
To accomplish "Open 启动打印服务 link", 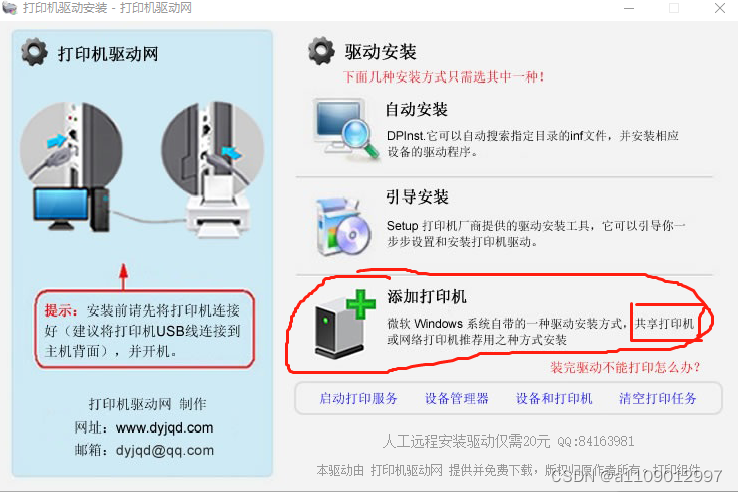I will [358, 398].
